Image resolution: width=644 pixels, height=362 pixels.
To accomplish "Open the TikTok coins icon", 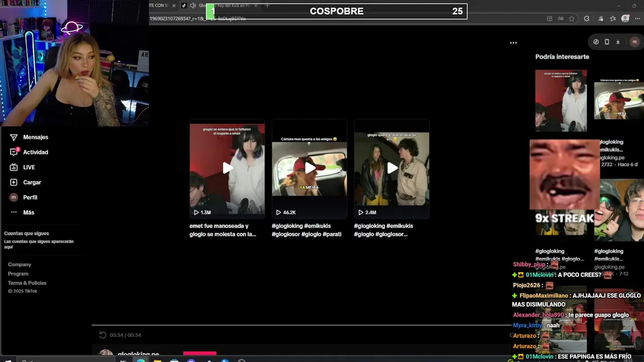I will coord(596,42).
